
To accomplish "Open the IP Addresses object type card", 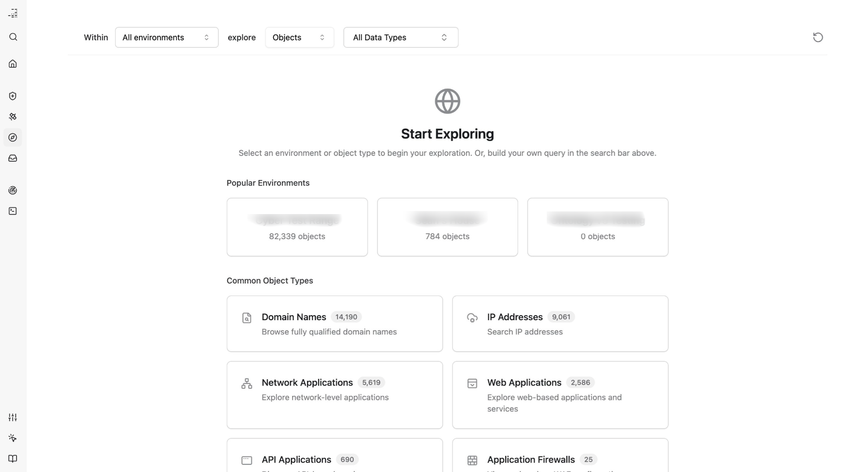I will pos(560,324).
